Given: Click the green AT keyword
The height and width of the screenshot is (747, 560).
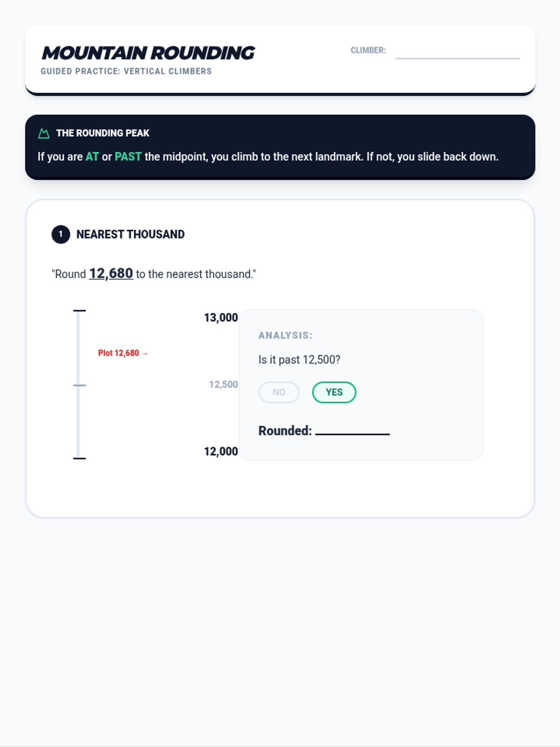Looking at the screenshot, I should [92, 157].
